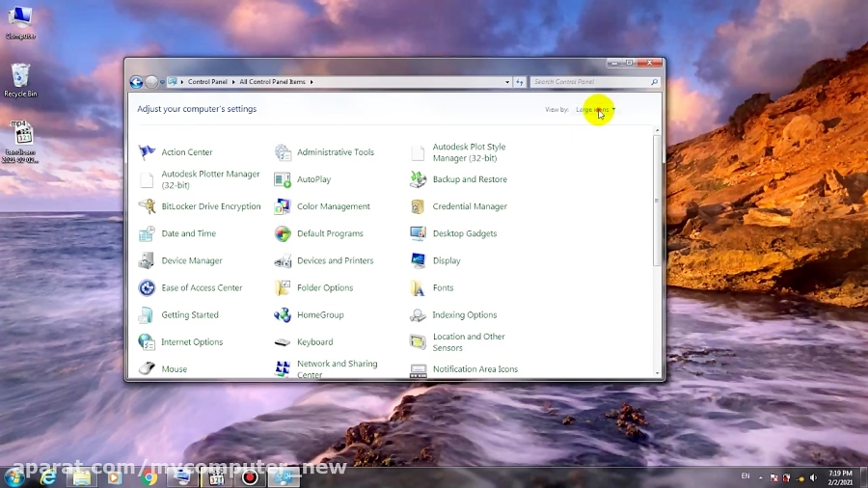868x488 pixels.
Task: Click the taskbar clock showing 7:19 PM
Action: [840, 477]
